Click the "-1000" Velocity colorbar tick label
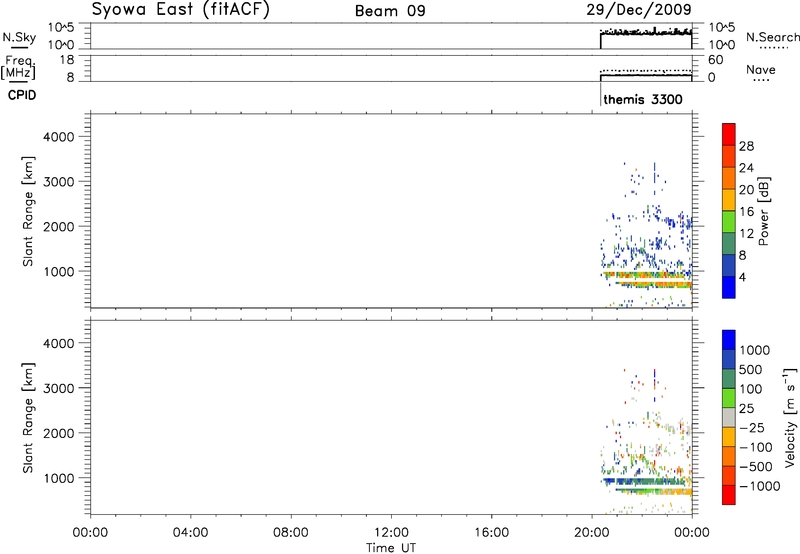This screenshot has height=554, width=800. tap(760, 486)
